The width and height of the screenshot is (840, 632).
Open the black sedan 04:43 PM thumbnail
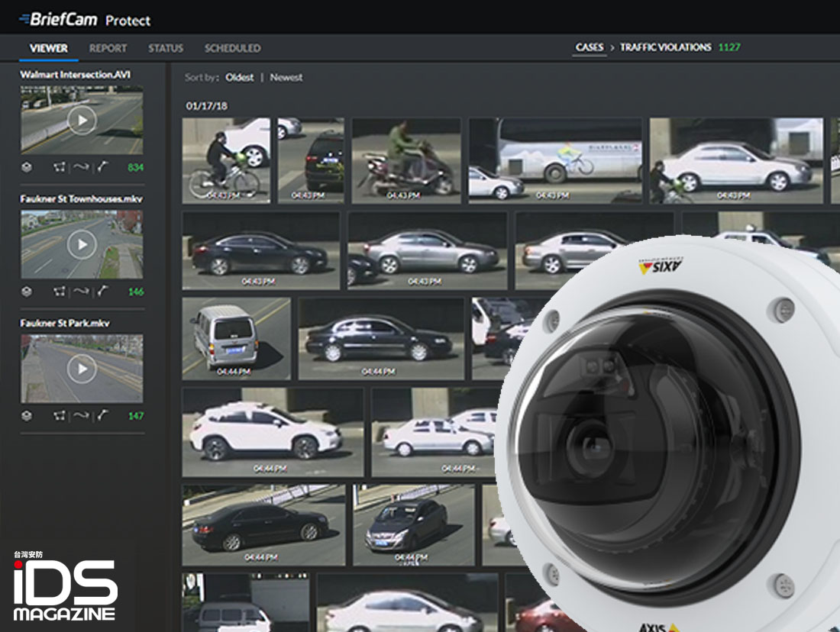[261, 250]
